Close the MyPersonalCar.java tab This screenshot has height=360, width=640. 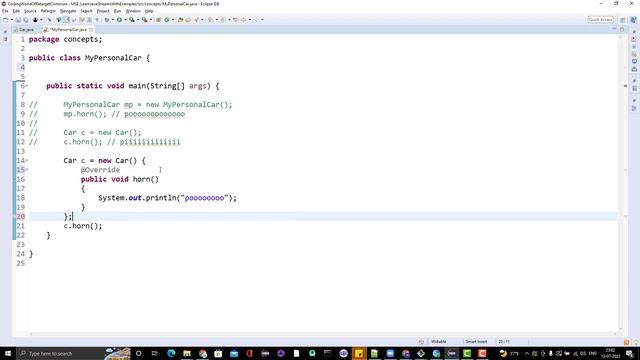91,30
